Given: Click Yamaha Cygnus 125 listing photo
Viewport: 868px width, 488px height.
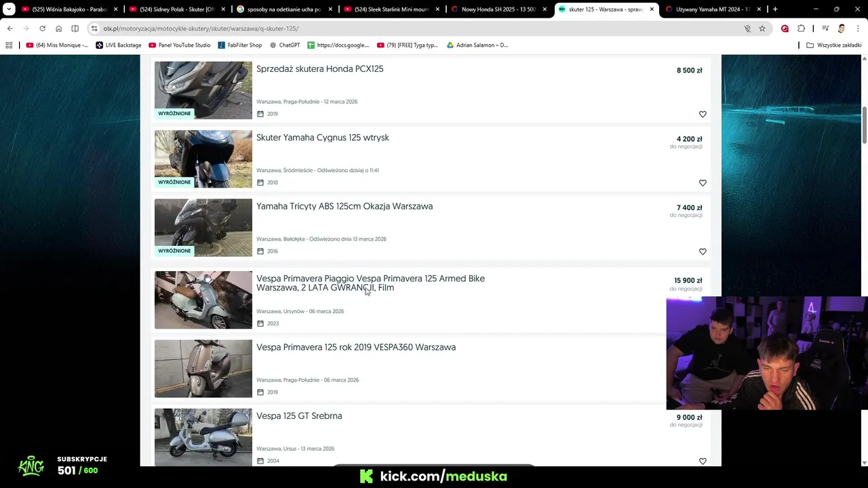Looking at the screenshot, I should (203, 159).
